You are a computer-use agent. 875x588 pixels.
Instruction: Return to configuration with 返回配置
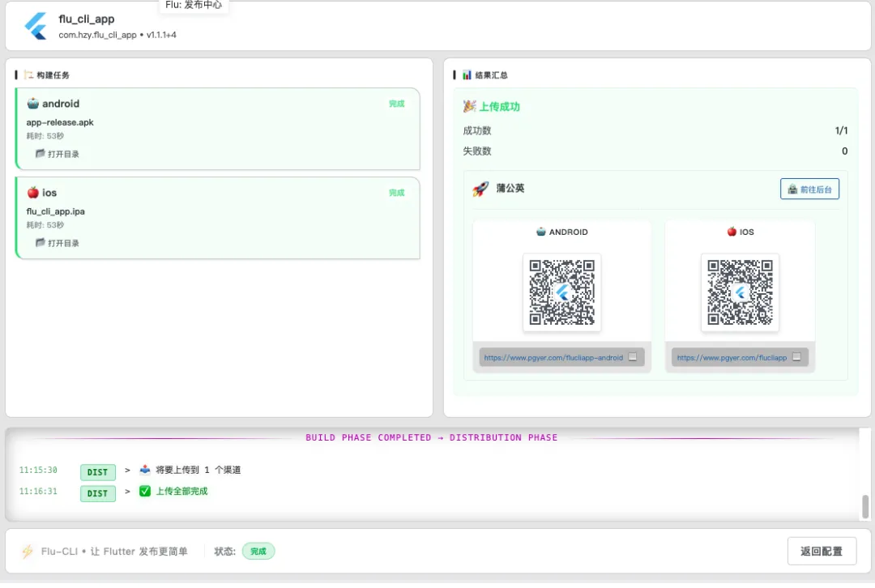[822, 552]
